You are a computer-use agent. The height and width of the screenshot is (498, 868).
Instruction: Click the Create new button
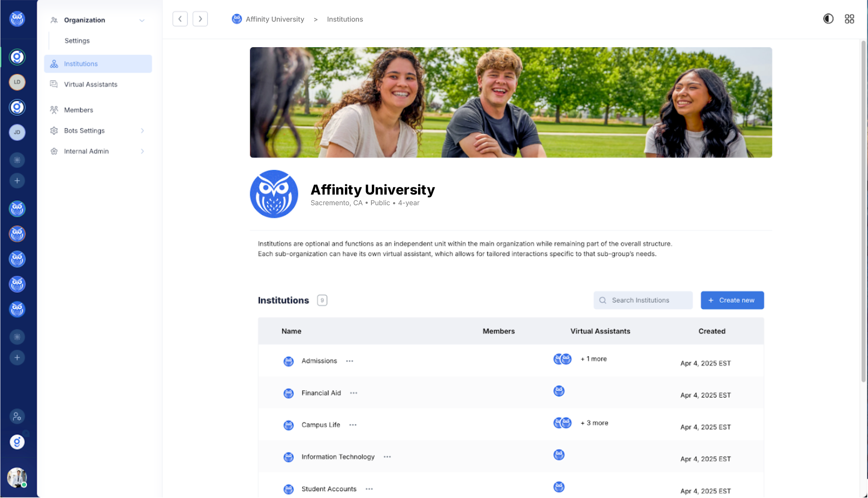pyautogui.click(x=732, y=300)
